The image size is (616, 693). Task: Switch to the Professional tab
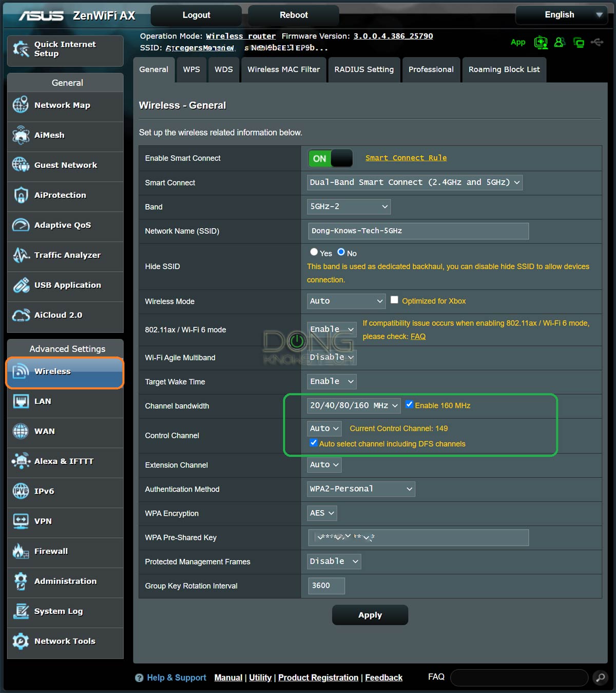coord(431,69)
